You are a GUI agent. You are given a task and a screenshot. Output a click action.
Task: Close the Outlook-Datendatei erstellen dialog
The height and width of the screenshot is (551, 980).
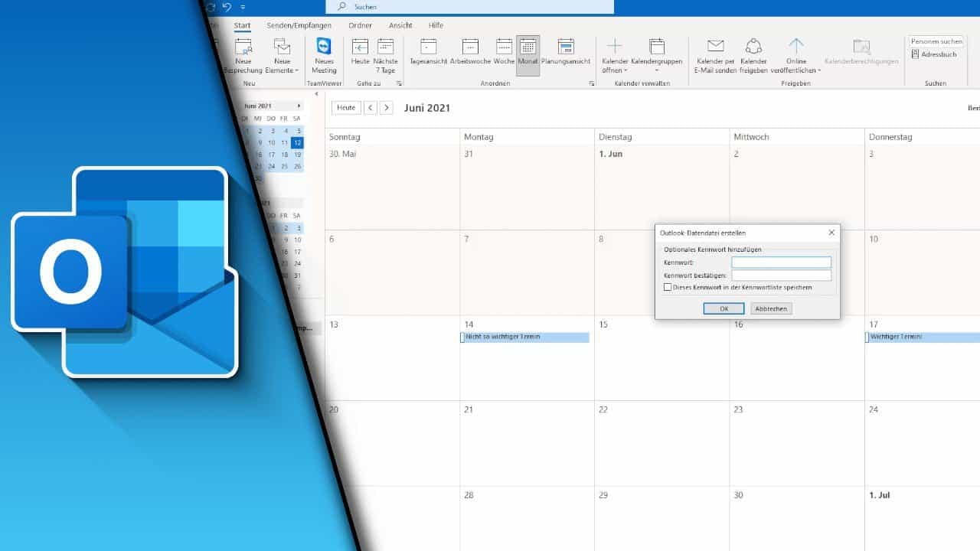(831, 233)
